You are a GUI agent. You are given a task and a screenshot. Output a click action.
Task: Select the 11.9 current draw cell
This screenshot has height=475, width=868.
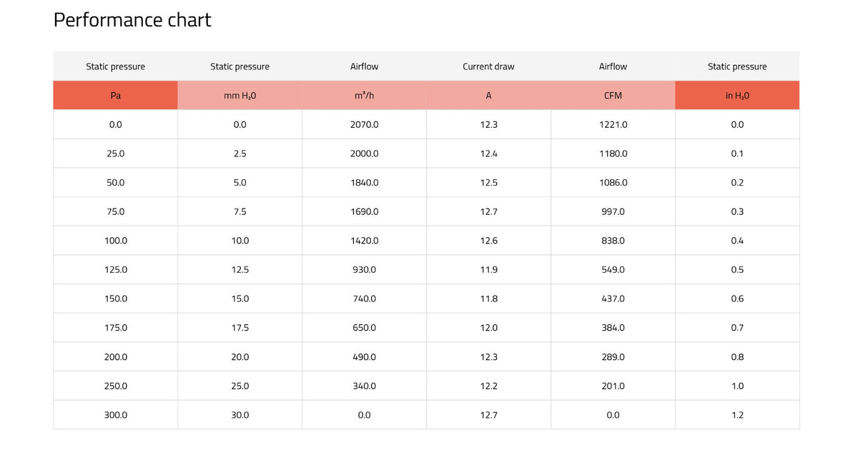pyautogui.click(x=489, y=269)
